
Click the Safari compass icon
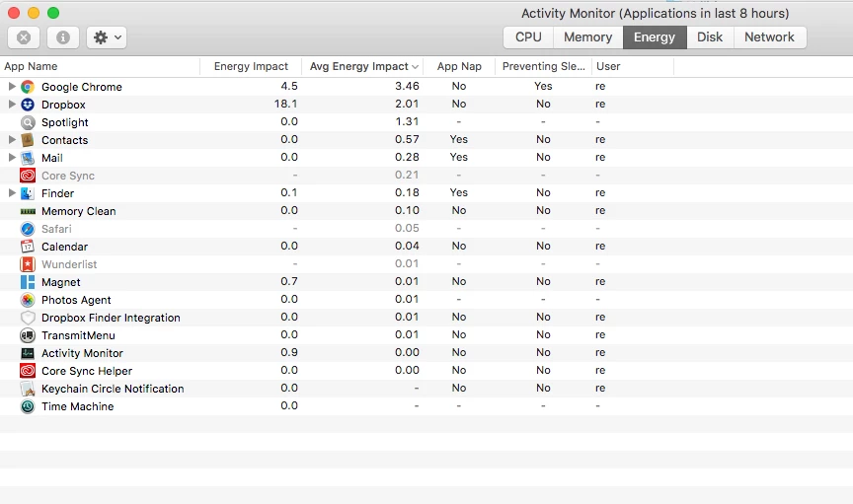click(28, 229)
